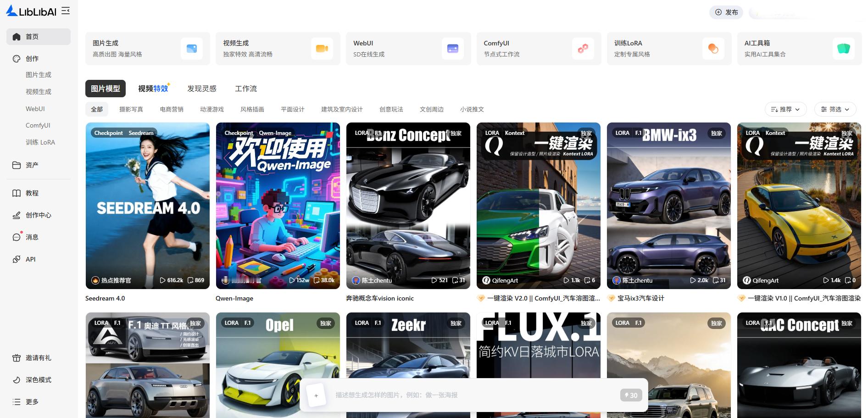Click the AI工具箱 card icon

pos(844,49)
